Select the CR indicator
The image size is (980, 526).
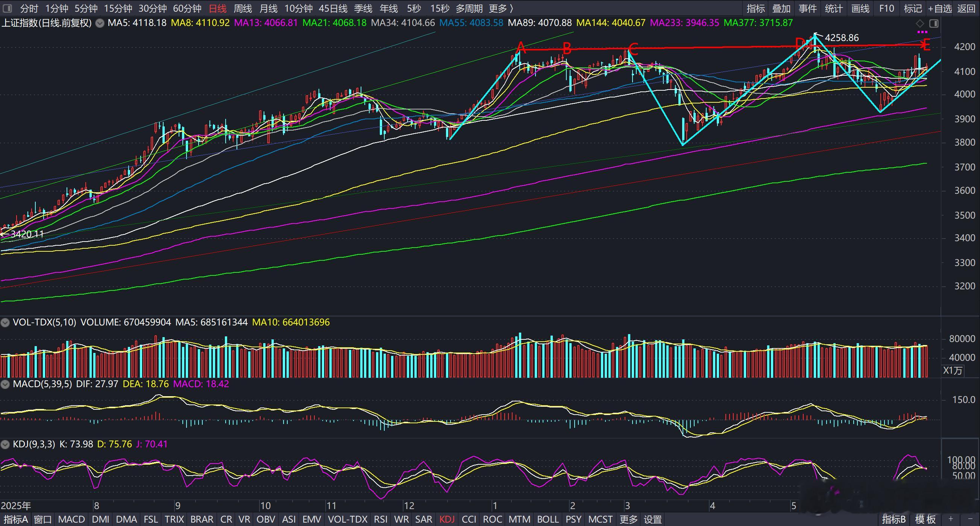pos(226,519)
